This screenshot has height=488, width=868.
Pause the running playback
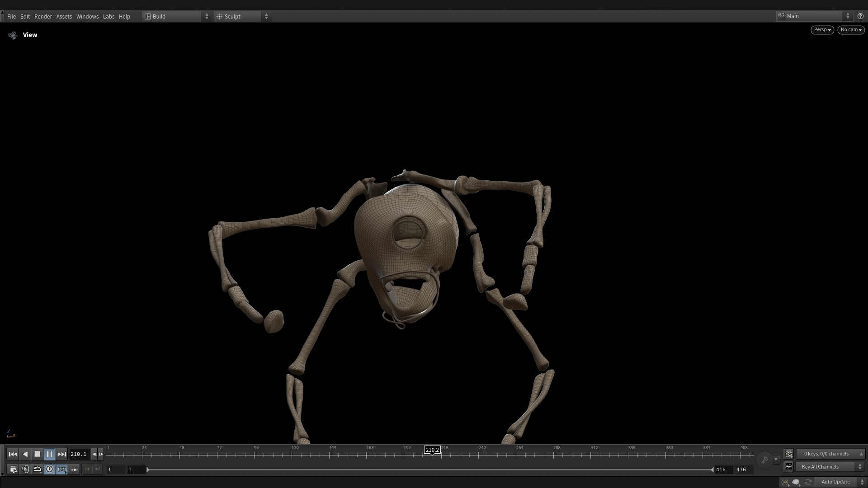[49, 454]
